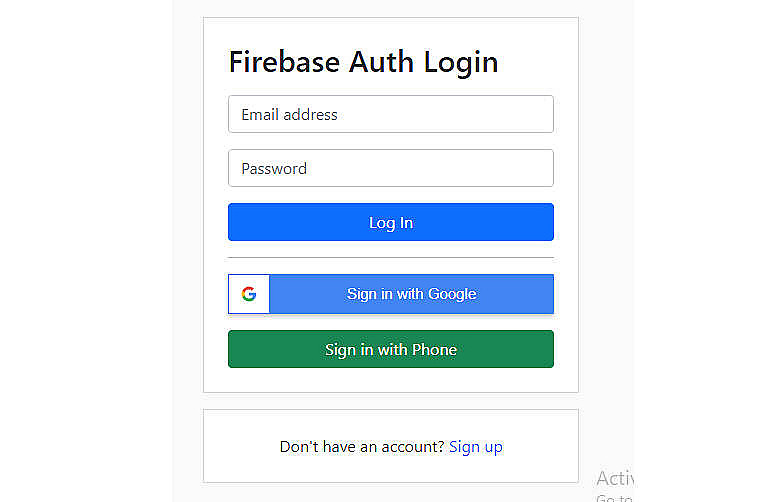
Task: Click into the Password field
Action: pos(390,168)
